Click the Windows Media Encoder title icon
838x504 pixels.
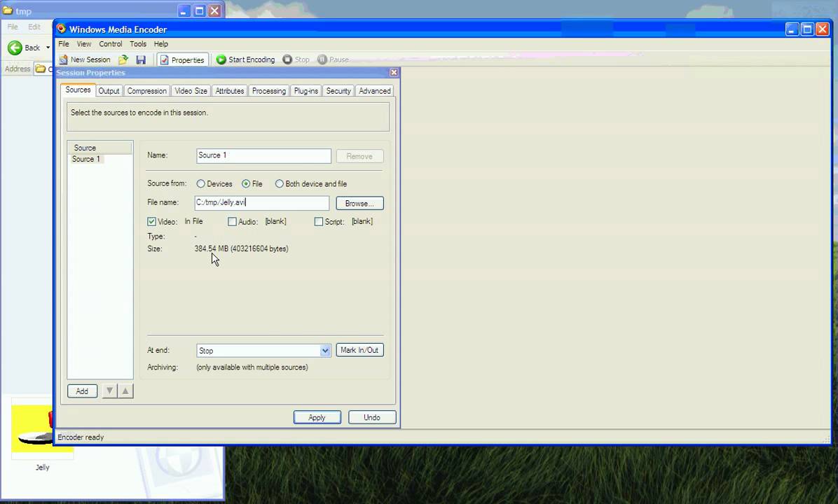(x=62, y=29)
